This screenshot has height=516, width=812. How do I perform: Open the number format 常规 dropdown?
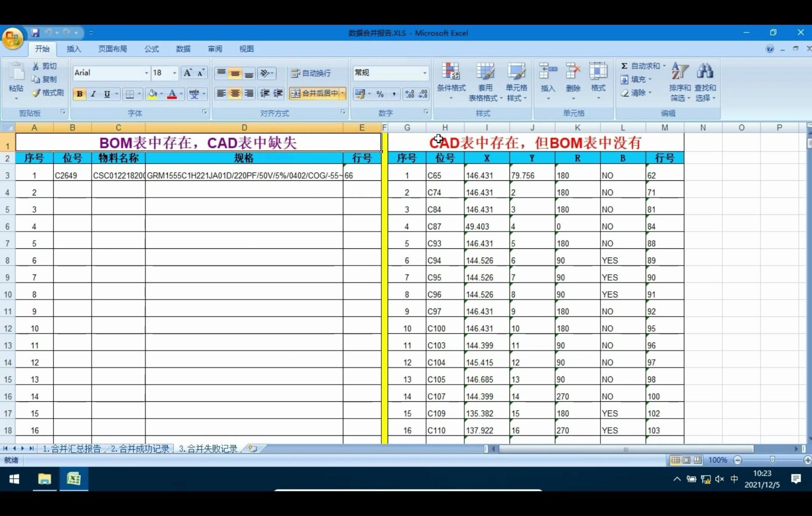tap(424, 73)
